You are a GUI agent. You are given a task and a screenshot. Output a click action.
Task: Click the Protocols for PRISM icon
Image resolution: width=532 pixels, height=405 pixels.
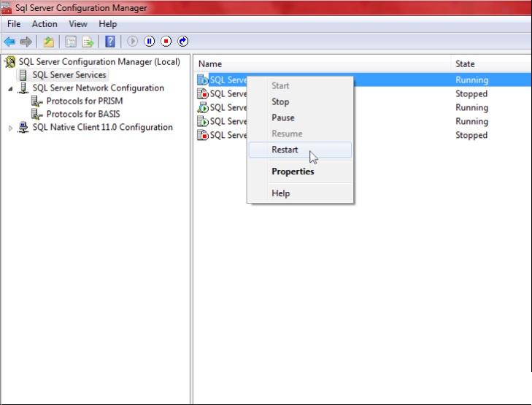click(36, 101)
